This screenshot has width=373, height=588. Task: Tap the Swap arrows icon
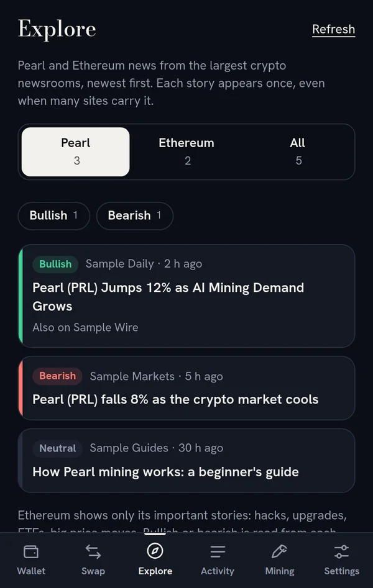[93, 552]
